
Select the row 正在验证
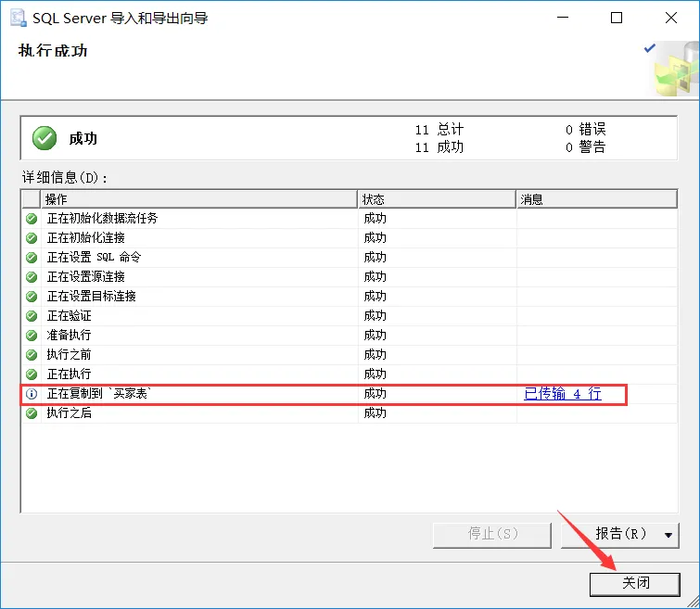[x=350, y=316]
